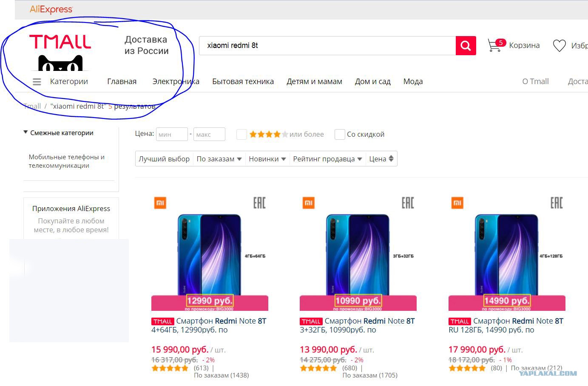This screenshot has width=588, height=386.
Task: Click the red search magnifier button
Action: pos(466,45)
